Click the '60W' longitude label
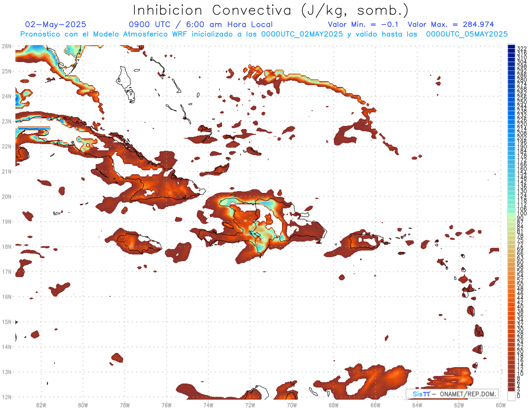This screenshot has height=411, width=532. click(501, 405)
